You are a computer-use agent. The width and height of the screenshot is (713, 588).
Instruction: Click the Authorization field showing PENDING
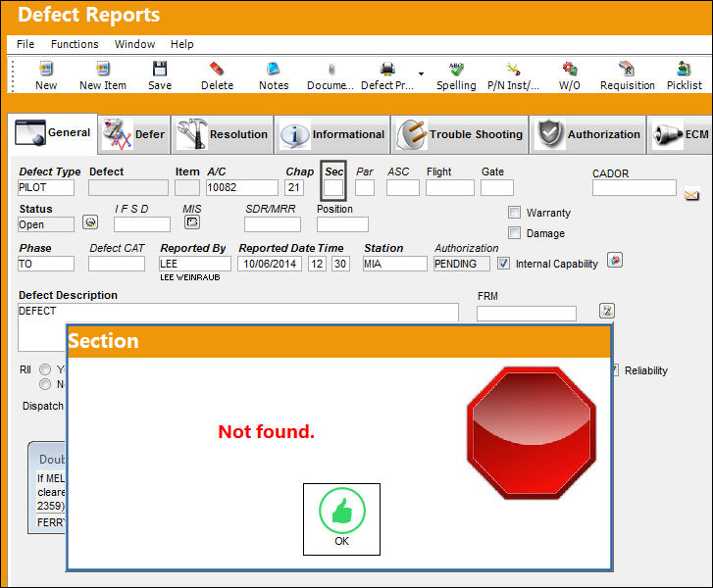coord(462,264)
